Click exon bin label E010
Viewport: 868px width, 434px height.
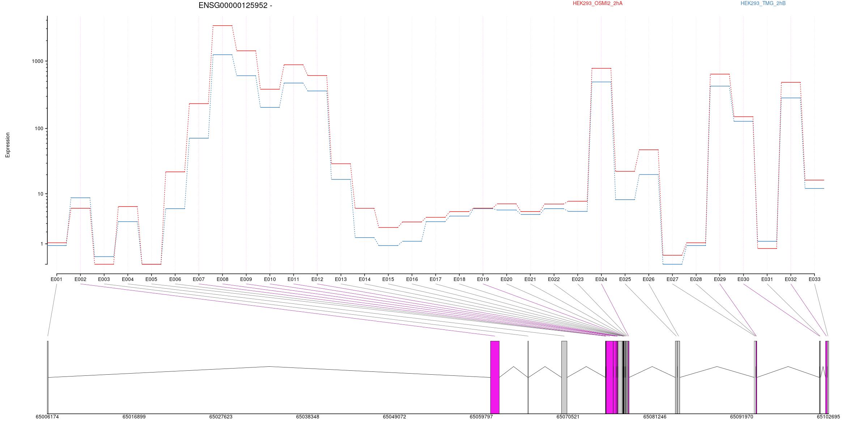pos(270,279)
